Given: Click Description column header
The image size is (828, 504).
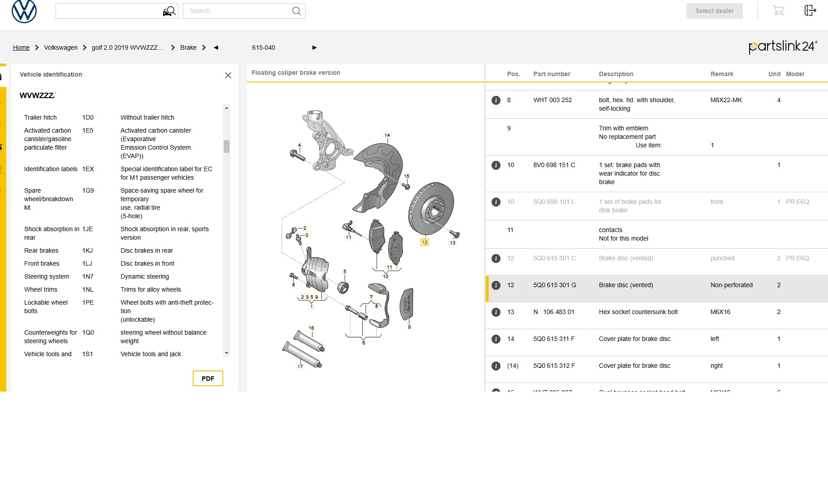Looking at the screenshot, I should coord(616,74).
